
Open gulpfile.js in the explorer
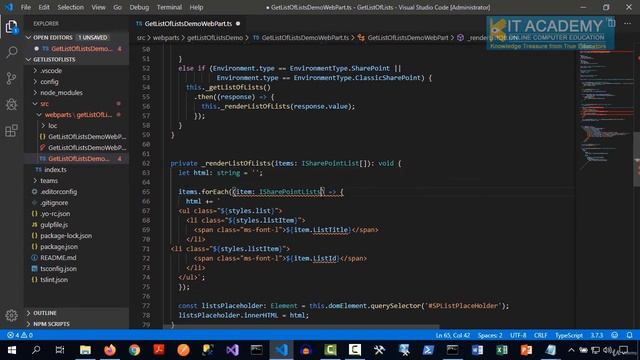pos(54,224)
